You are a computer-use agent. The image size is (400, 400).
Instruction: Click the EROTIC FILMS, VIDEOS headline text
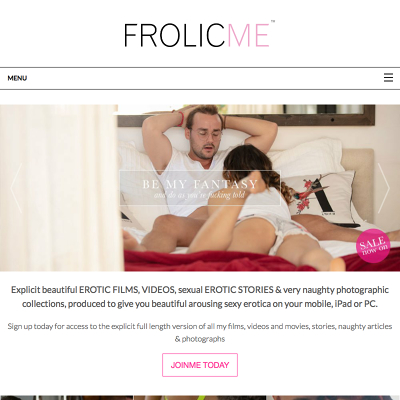point(127,290)
